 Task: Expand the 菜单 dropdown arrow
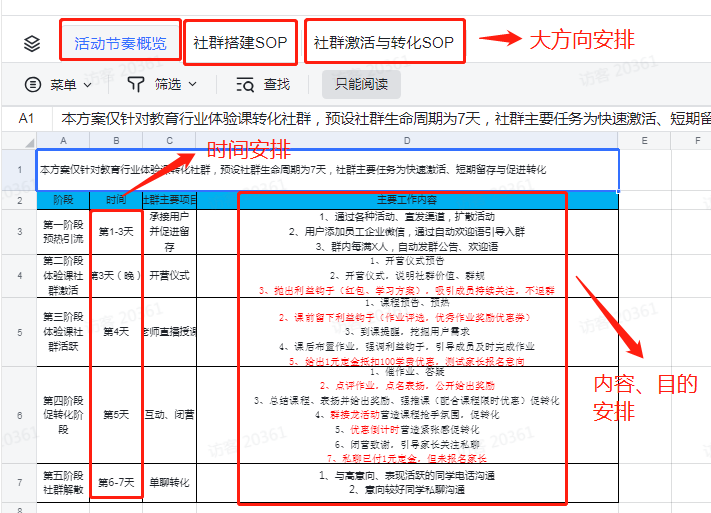[x=88, y=85]
